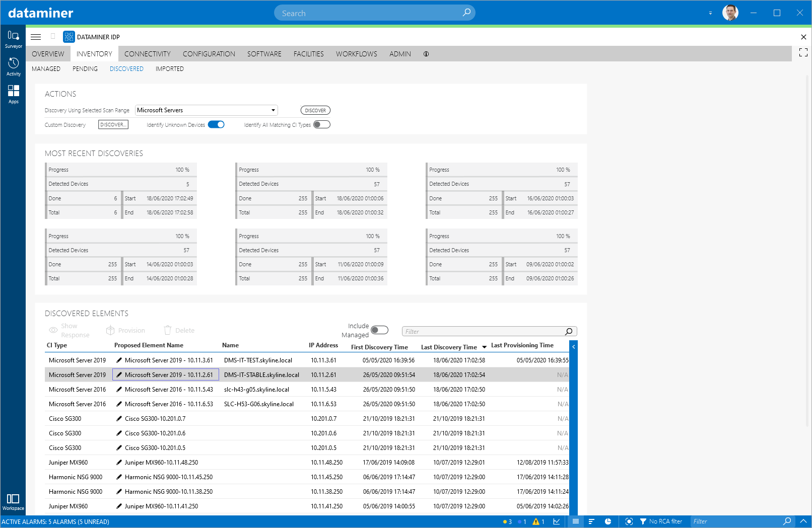Click the Custom Discovery DISCOVER... button
The image size is (812, 528).
113,124
